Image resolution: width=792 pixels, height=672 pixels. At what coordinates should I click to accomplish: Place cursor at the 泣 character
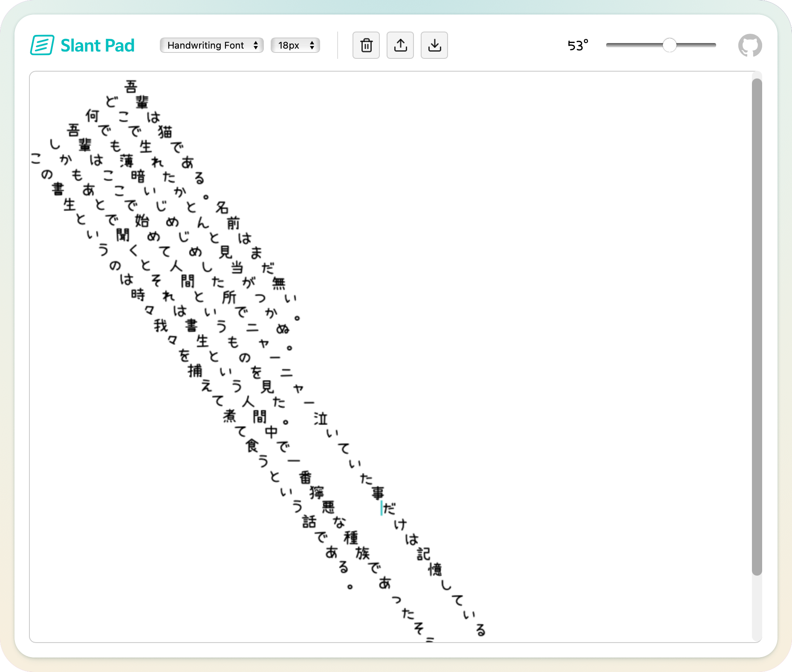click(x=321, y=419)
